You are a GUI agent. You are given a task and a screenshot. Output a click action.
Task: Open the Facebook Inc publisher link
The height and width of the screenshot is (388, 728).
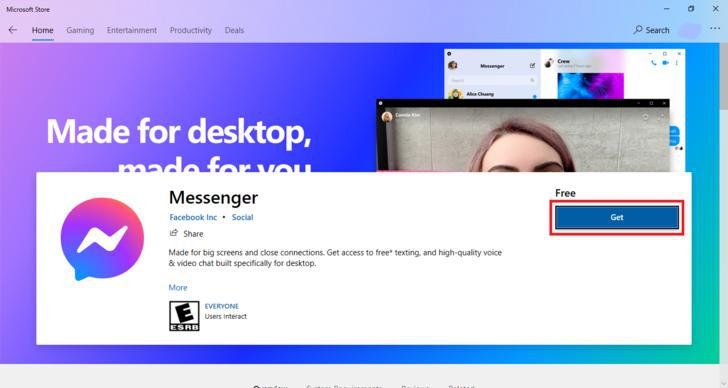[x=193, y=217]
